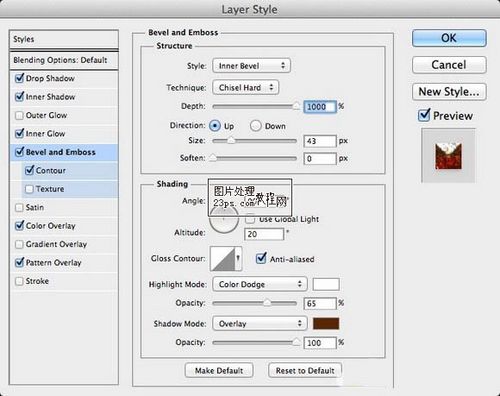Expand the Gloss Contour picker arrow
Viewport: 500px width, 396px height.
[x=238, y=258]
